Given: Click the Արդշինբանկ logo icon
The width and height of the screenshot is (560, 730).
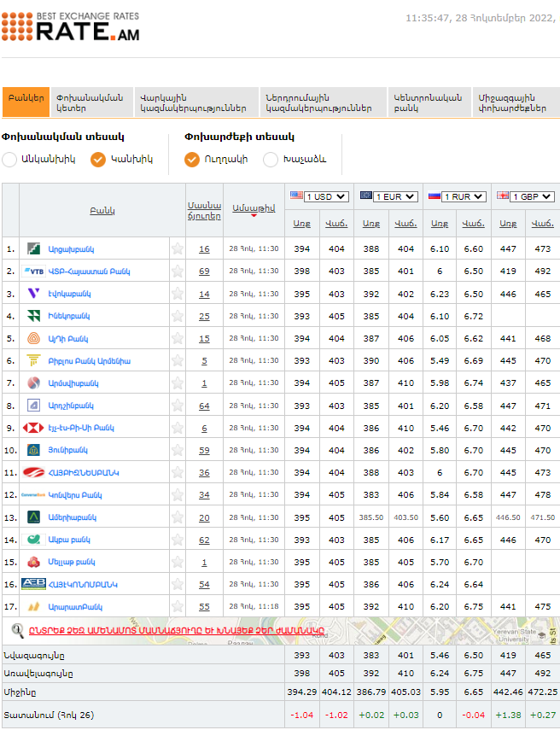Looking at the screenshot, I should coord(33,406).
